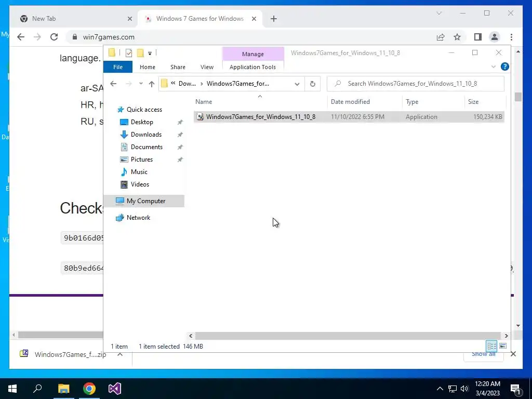Viewport: 532px width, 399px height.
Task: Click the pin icon next to Desktop
Action: coord(180,122)
